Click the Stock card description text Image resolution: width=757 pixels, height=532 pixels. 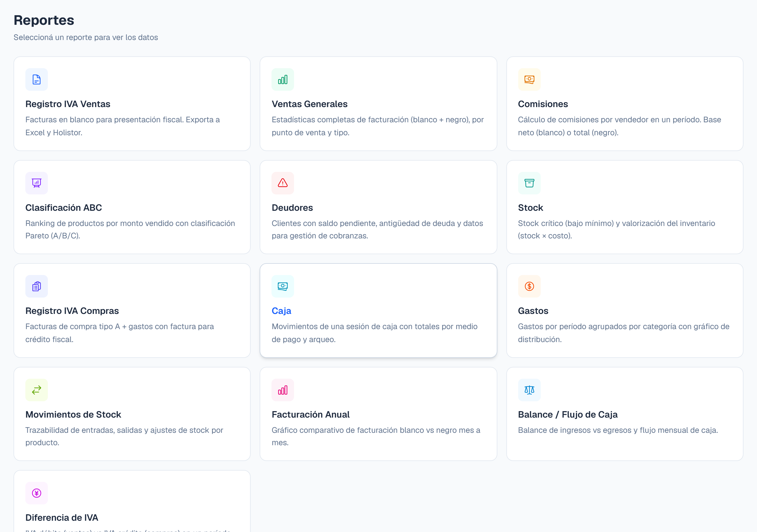616,230
